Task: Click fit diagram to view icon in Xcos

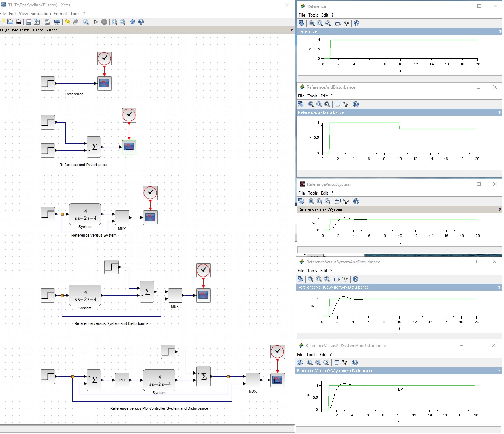Action: pos(86,22)
